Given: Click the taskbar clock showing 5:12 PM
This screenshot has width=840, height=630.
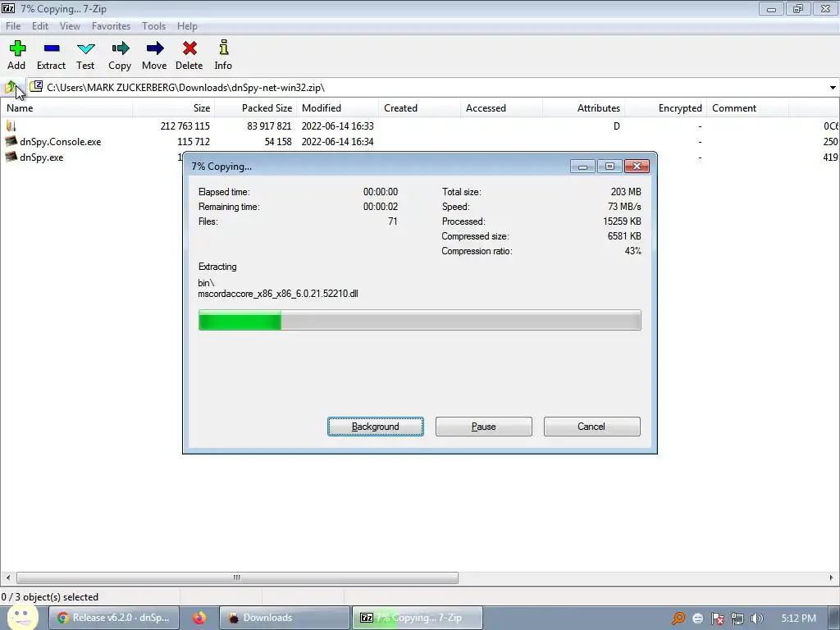Looking at the screenshot, I should [x=798, y=619].
